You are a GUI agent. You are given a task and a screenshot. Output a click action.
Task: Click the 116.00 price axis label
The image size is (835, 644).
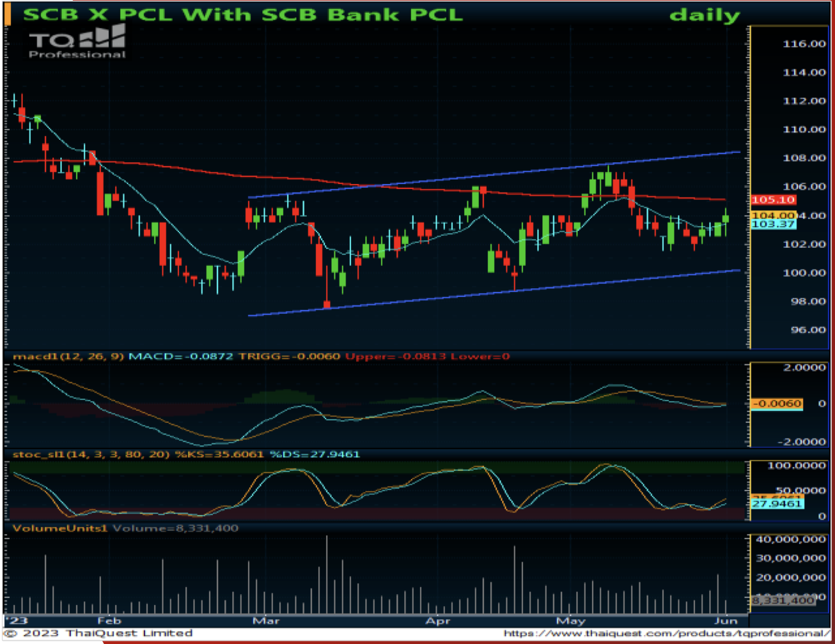click(804, 43)
